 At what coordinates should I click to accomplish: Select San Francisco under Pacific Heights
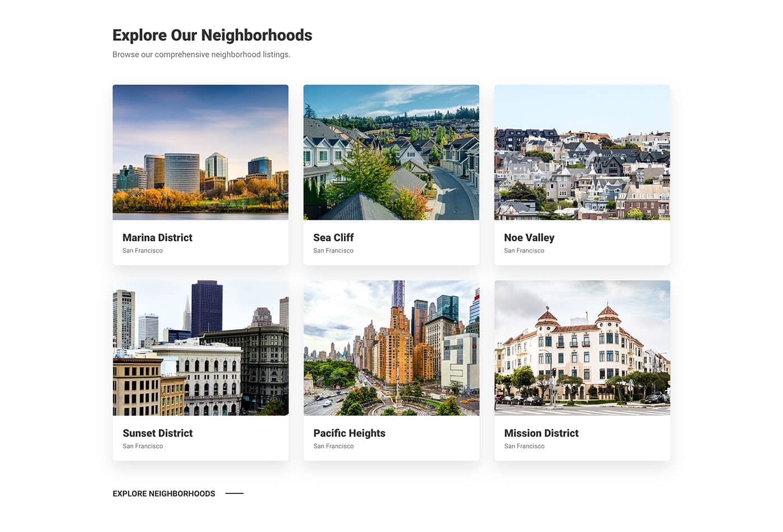click(333, 446)
